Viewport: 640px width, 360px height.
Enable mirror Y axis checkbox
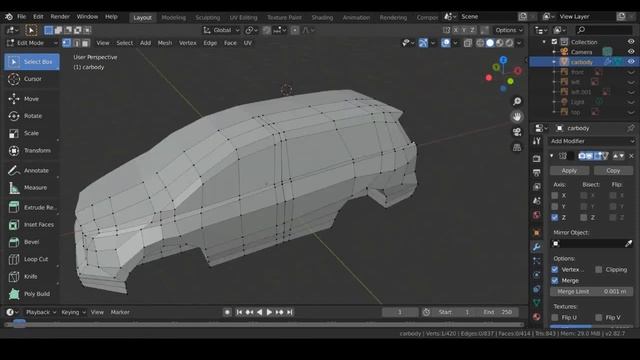(x=554, y=207)
